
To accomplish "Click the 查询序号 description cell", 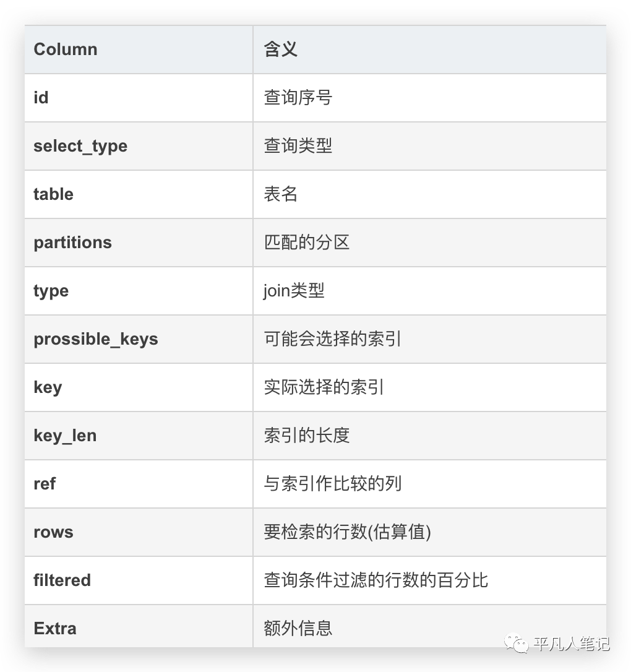I will (430, 98).
